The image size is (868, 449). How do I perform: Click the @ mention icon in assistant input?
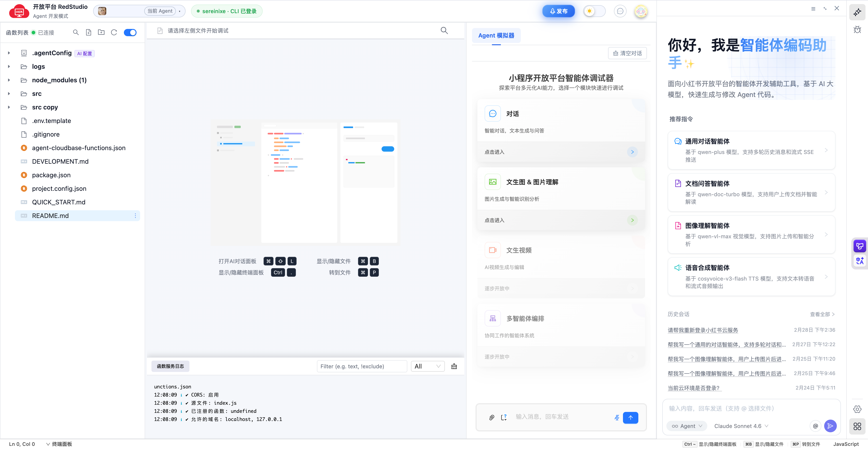815,426
